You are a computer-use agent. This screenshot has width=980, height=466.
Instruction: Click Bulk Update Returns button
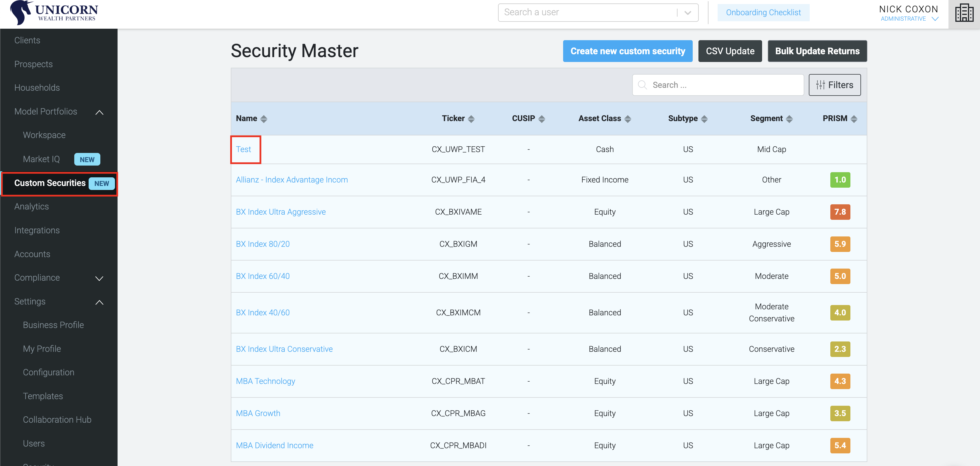point(817,51)
